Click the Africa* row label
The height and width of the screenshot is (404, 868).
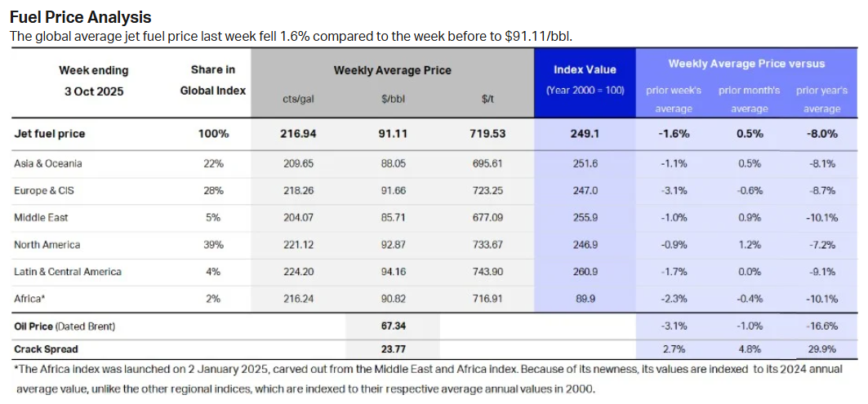pyautogui.click(x=29, y=299)
